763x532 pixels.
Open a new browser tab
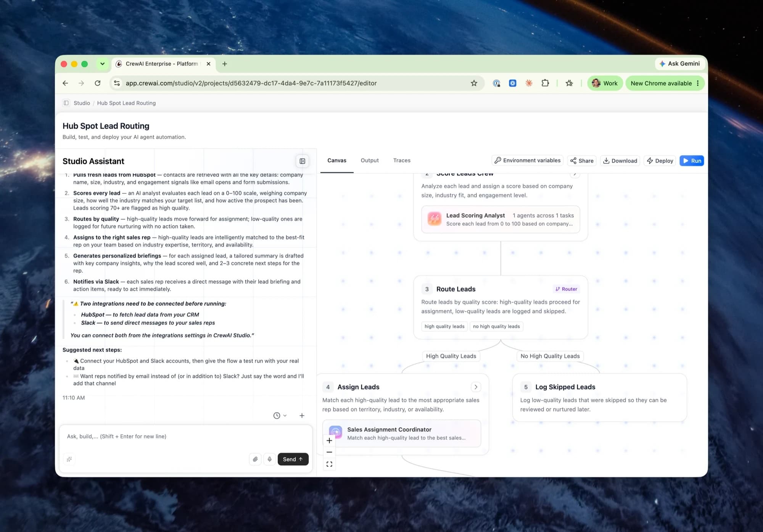(225, 64)
